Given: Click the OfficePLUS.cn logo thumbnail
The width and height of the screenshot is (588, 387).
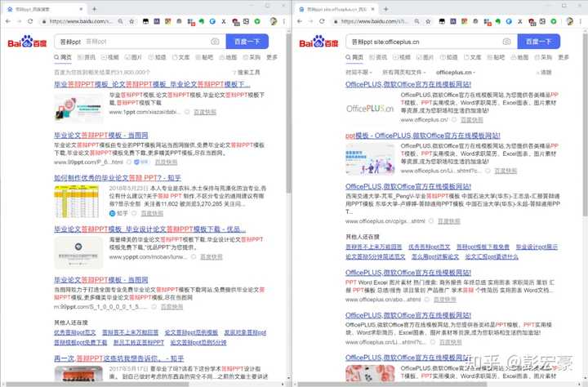Looking at the screenshot, I should [x=370, y=109].
